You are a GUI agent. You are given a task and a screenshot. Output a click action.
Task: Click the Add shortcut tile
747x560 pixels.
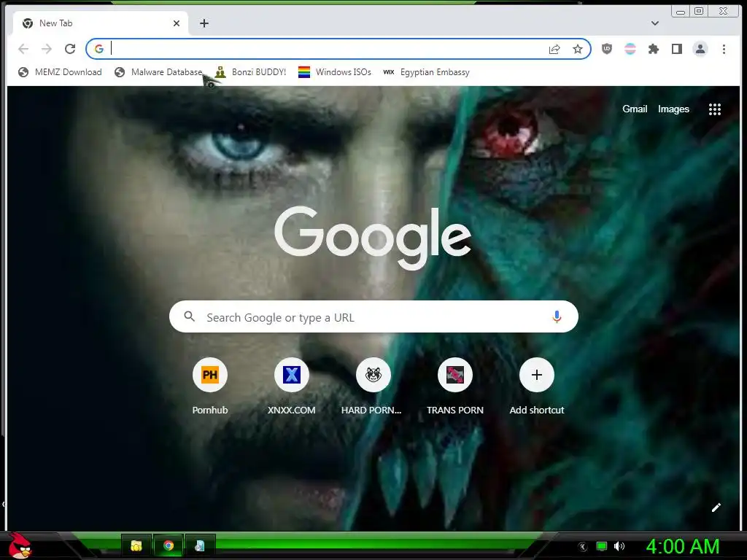536,386
